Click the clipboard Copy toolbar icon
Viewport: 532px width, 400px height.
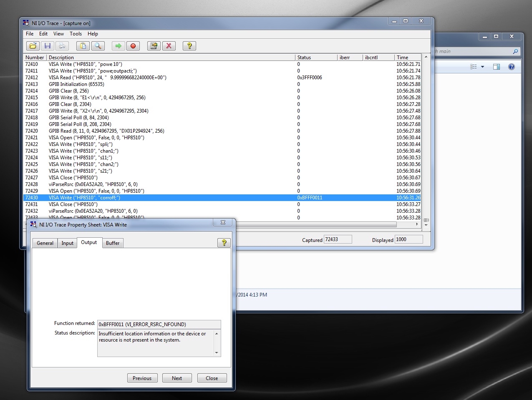click(83, 46)
